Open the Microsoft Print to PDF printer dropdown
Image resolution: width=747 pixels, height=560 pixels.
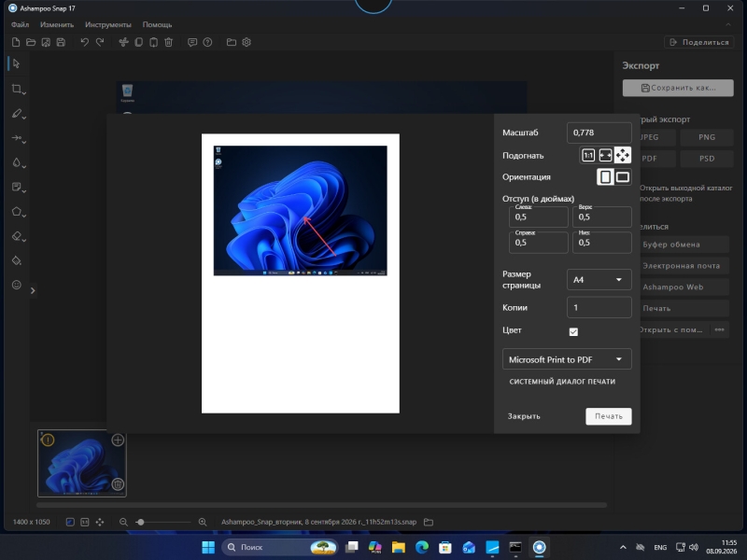[567, 359]
